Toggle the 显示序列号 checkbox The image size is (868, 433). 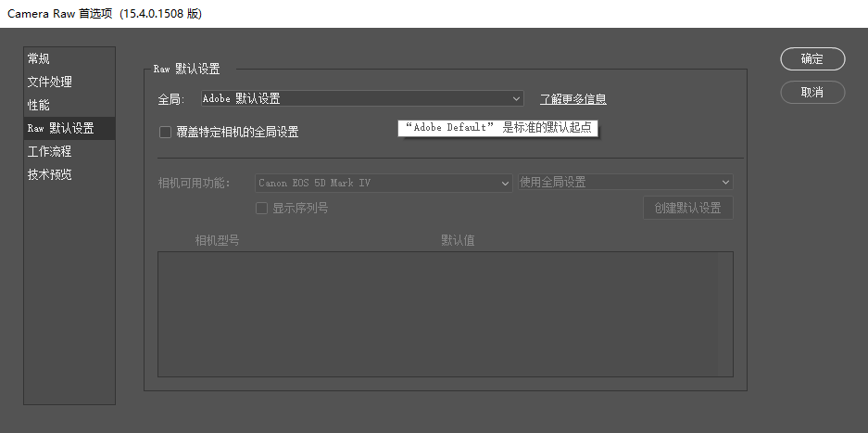tap(261, 209)
